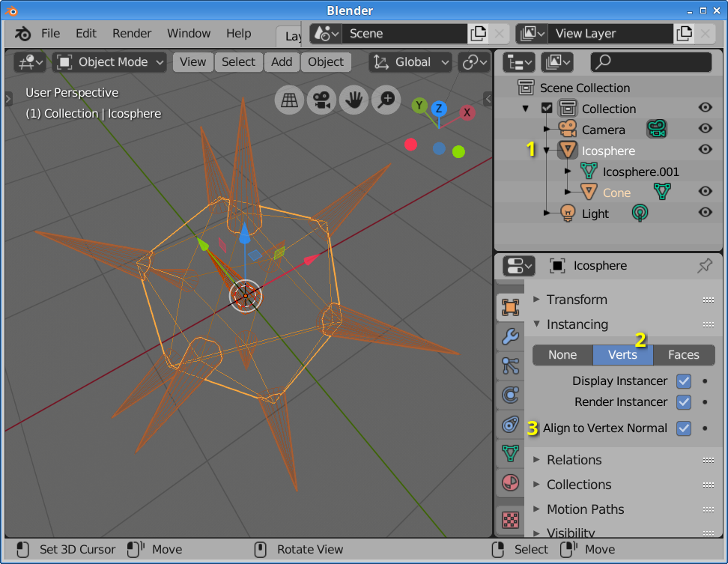Open the Physics properties tab icon
This screenshot has width=728, height=564.
(x=510, y=395)
